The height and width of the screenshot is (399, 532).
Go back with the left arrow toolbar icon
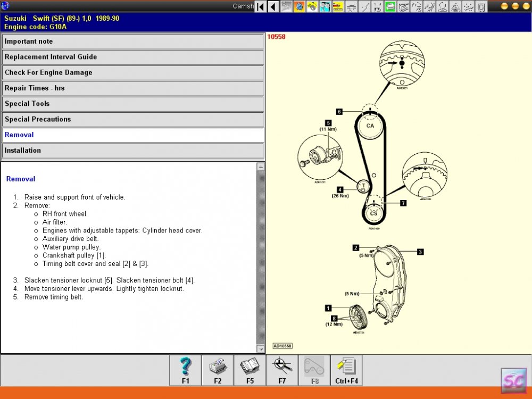[273, 6]
